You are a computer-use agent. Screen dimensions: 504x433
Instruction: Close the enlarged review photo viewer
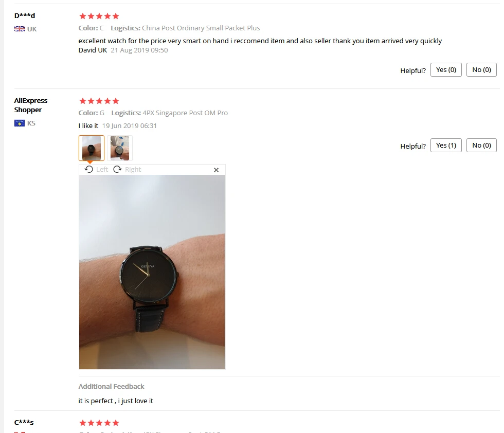click(x=217, y=170)
